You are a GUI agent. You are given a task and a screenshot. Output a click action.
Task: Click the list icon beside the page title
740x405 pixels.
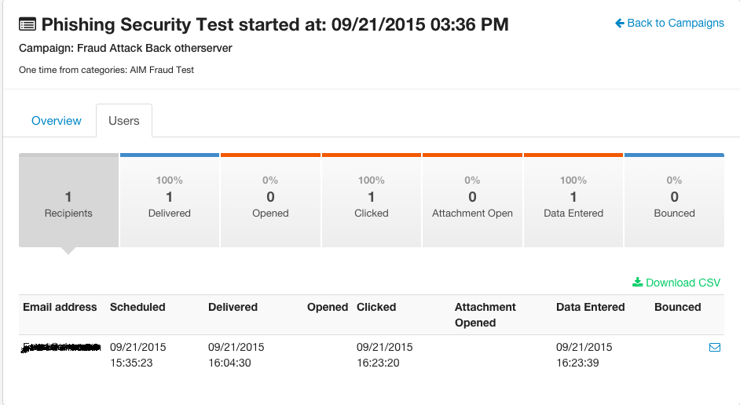click(28, 24)
